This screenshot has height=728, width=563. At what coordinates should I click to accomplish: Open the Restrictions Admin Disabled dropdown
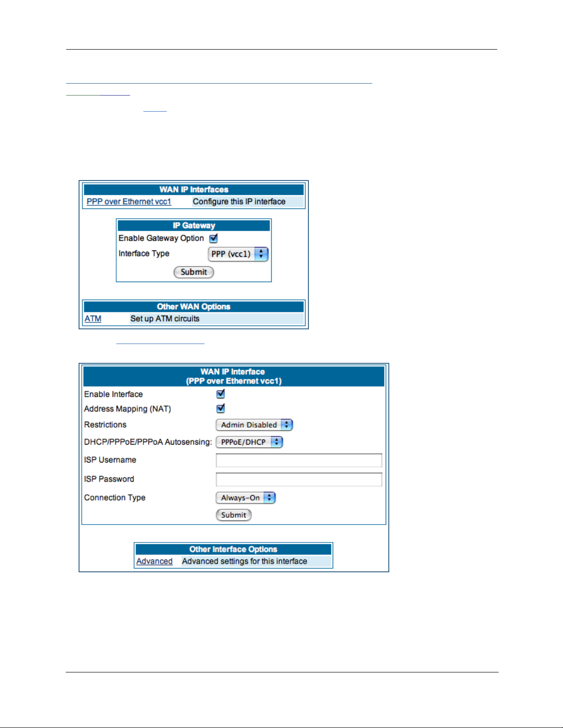pyautogui.click(x=254, y=425)
